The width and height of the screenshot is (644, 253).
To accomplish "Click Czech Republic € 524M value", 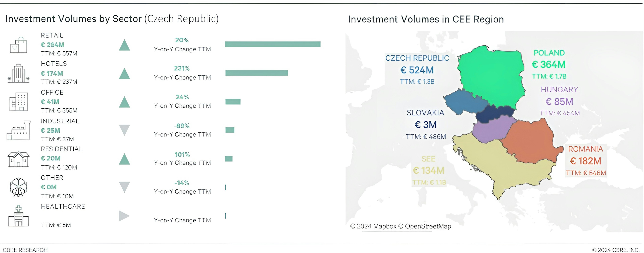I will coord(417,70).
